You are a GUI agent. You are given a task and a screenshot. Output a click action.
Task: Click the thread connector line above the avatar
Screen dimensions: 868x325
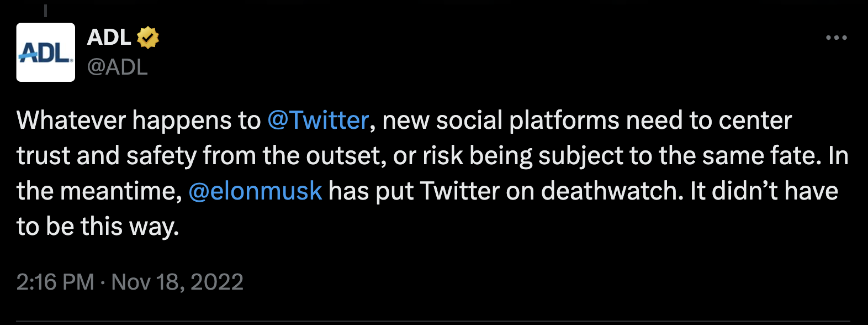pyautogui.click(x=45, y=9)
